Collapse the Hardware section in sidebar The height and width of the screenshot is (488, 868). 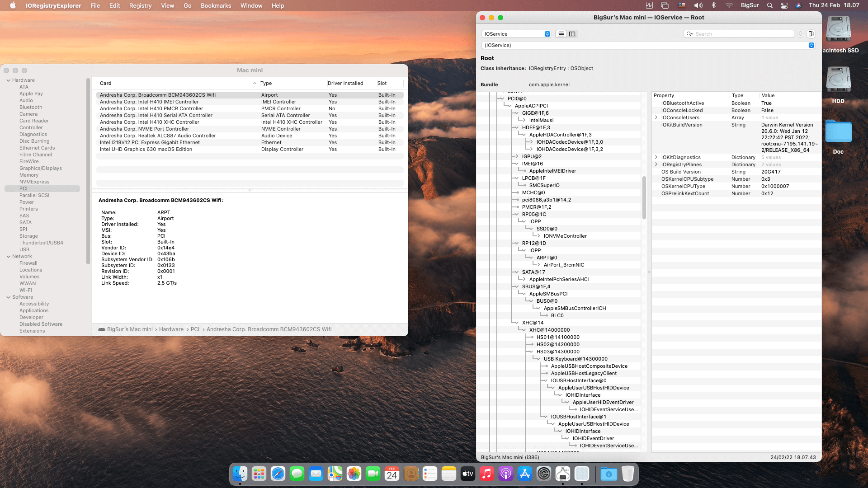point(9,80)
